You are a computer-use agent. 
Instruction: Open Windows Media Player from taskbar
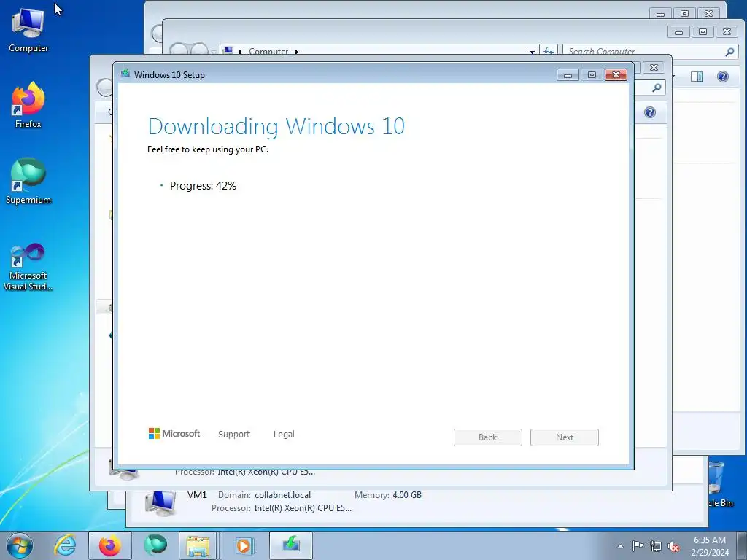point(244,545)
